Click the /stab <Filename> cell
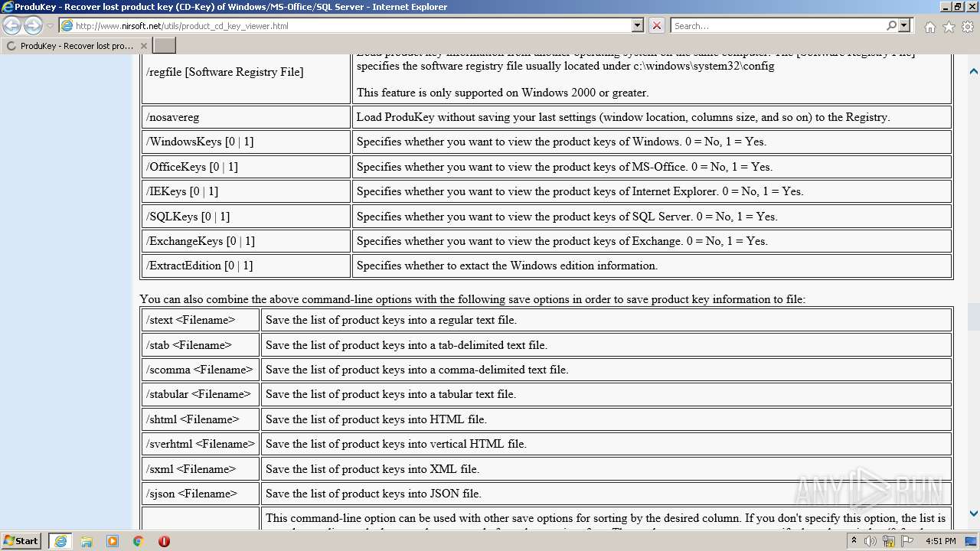The height and width of the screenshot is (551, 980). pyautogui.click(x=201, y=344)
